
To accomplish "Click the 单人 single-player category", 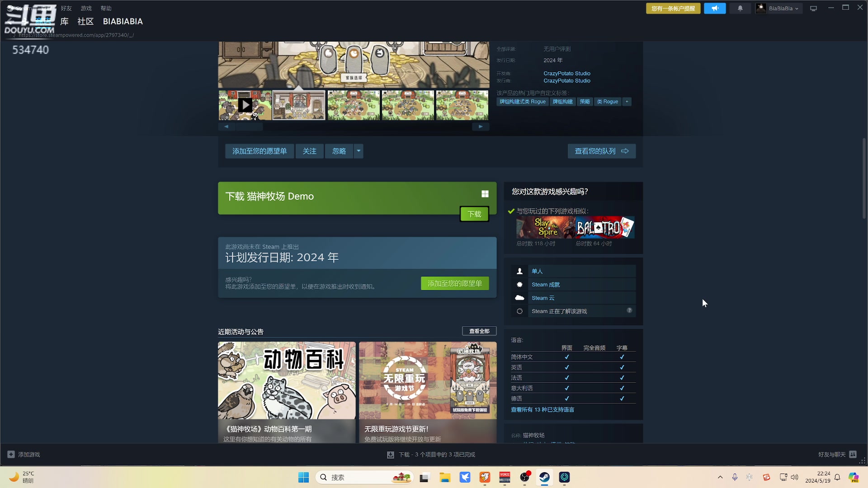I will [573, 271].
